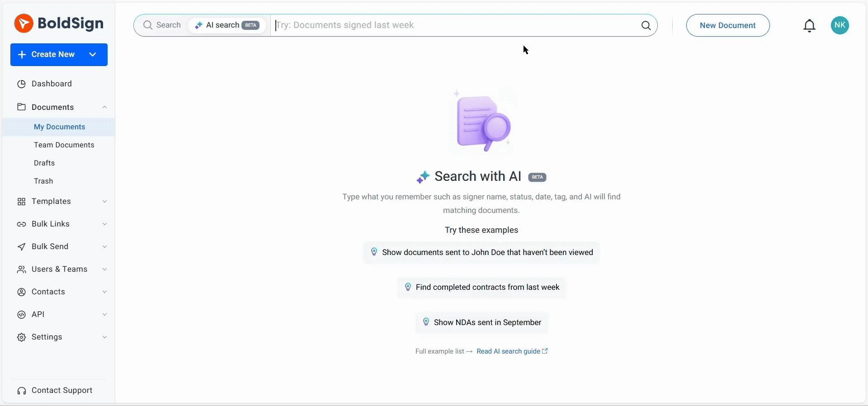Click the Contact Support headset icon
This screenshot has width=868, height=406.
click(21, 391)
